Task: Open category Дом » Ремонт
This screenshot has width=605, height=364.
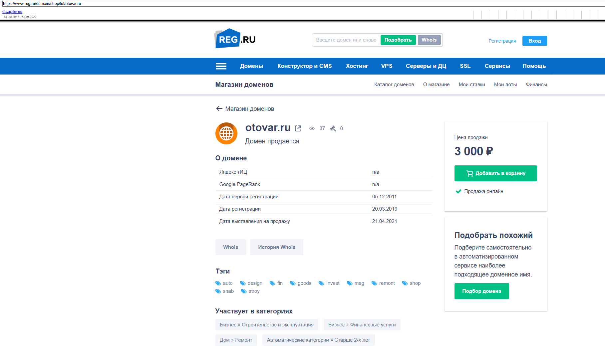Action: (x=236, y=340)
